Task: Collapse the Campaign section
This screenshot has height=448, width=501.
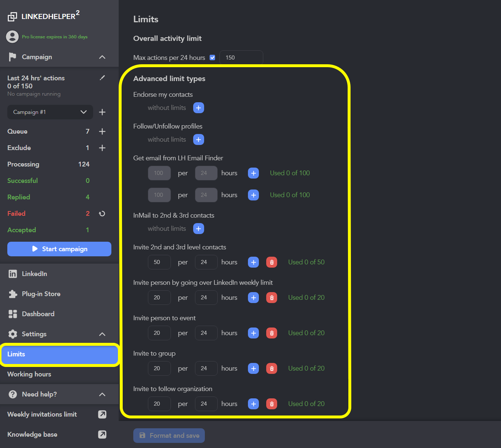Action: coord(102,57)
